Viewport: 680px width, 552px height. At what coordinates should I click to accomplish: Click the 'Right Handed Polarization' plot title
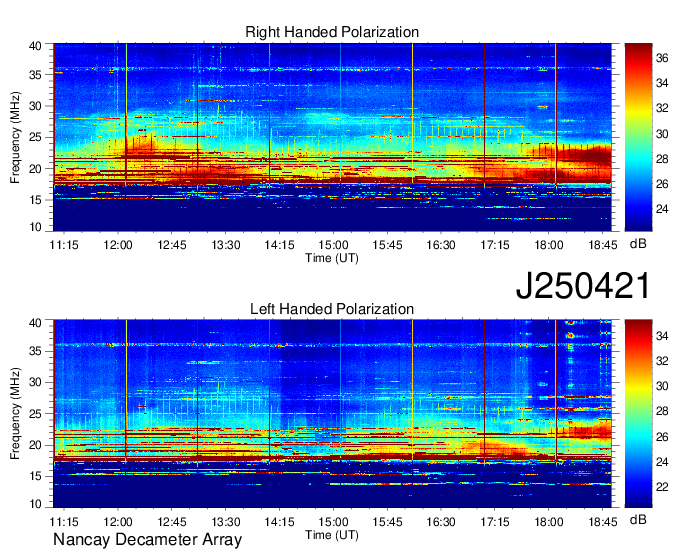coord(332,32)
